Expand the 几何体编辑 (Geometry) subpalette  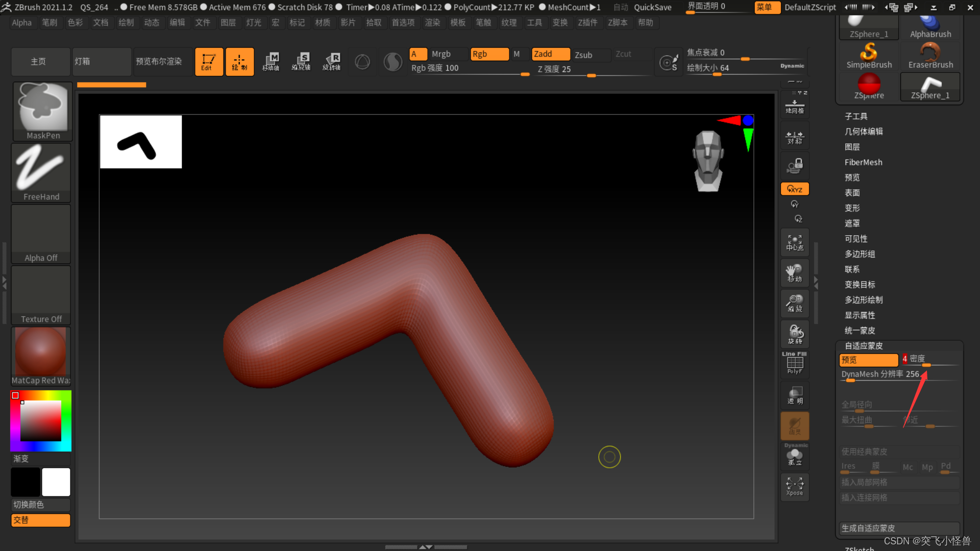[864, 132]
